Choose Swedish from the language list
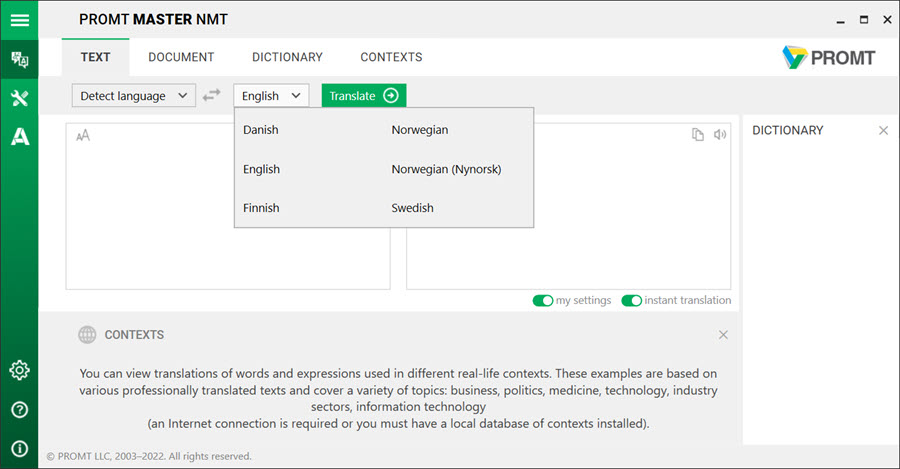900x469 pixels. (x=412, y=208)
